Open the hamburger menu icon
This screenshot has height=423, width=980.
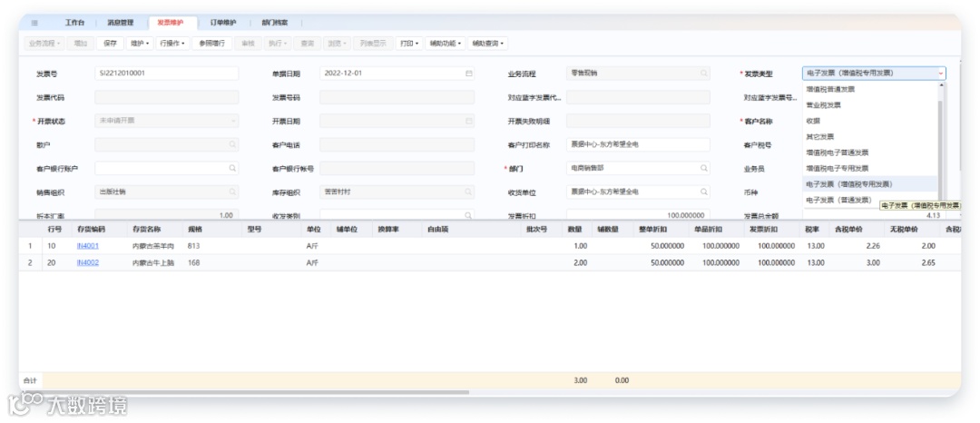tap(34, 23)
